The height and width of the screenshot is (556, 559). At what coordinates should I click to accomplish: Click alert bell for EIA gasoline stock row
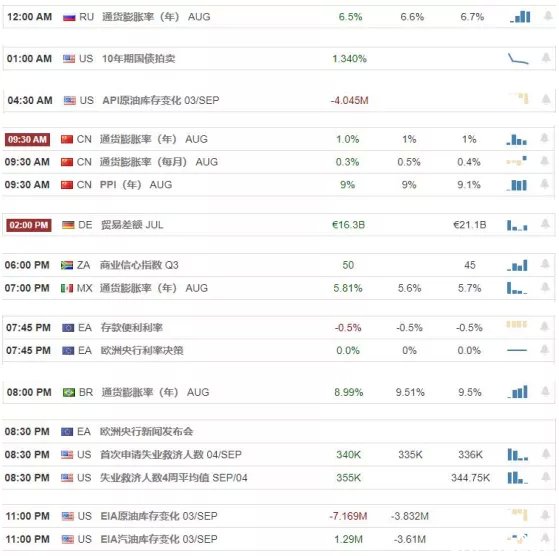(x=545, y=538)
